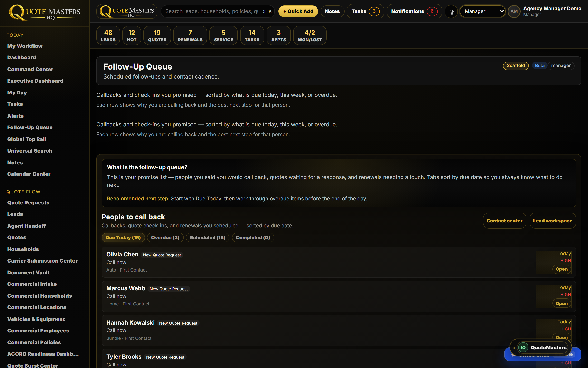Click the manager badge in header
Image resolution: width=588 pixels, height=368 pixels.
[561, 66]
